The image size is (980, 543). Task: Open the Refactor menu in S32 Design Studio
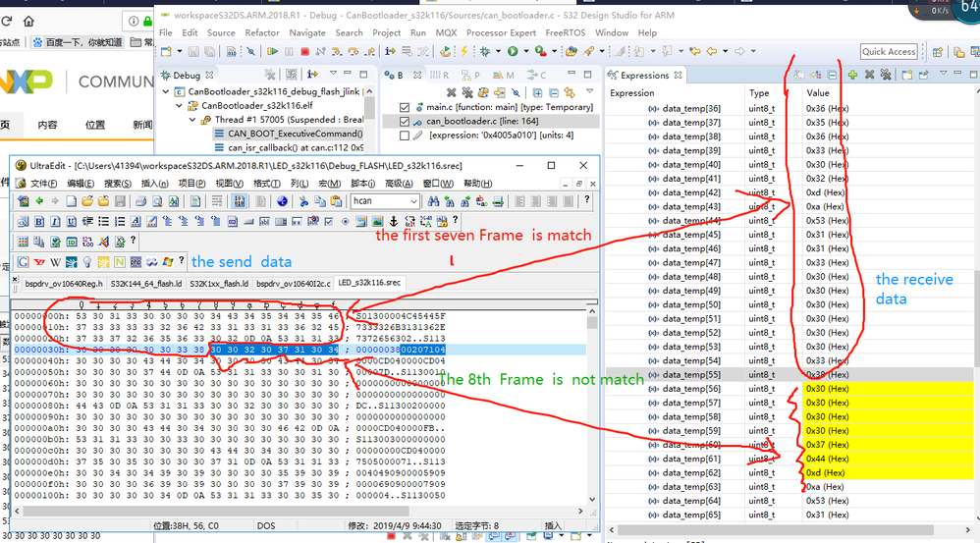pos(262,32)
